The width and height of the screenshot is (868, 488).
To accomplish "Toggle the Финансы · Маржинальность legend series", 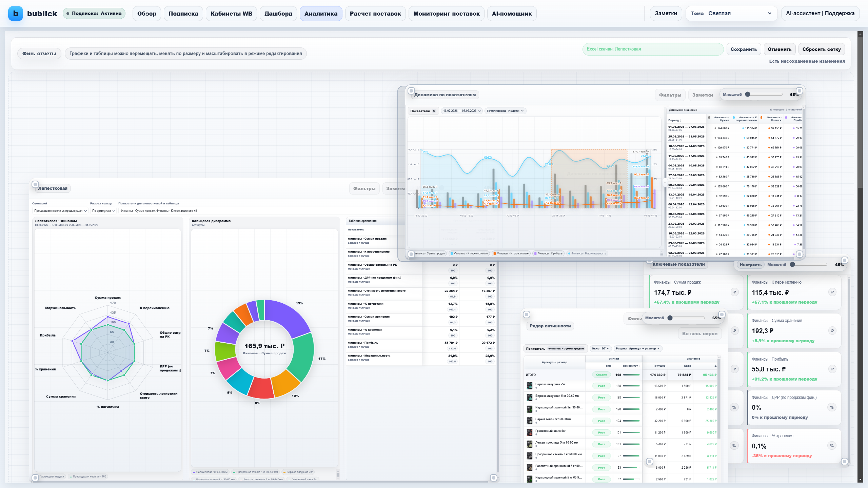I will click(x=587, y=253).
